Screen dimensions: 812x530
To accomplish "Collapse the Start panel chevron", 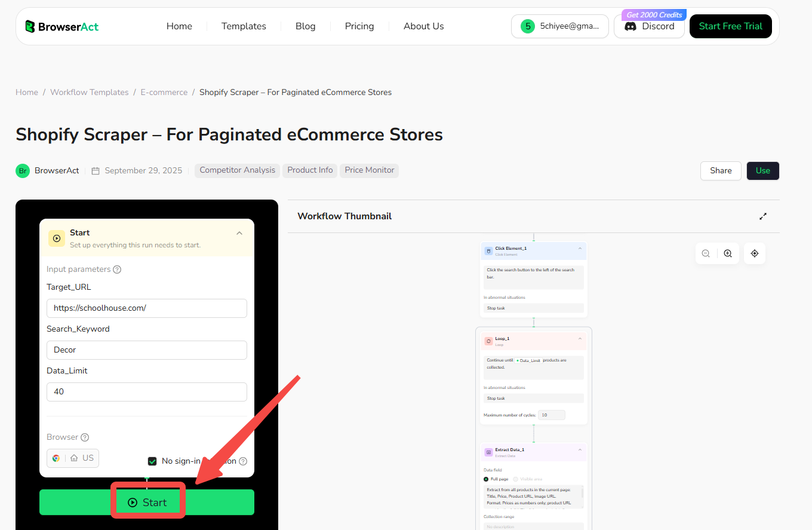I will 239,233.
